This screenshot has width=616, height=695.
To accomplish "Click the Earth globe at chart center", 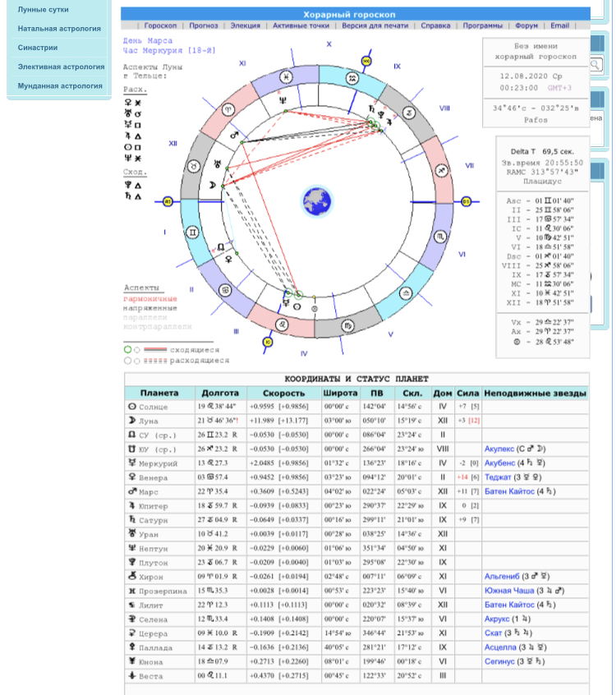I will pyautogui.click(x=317, y=201).
